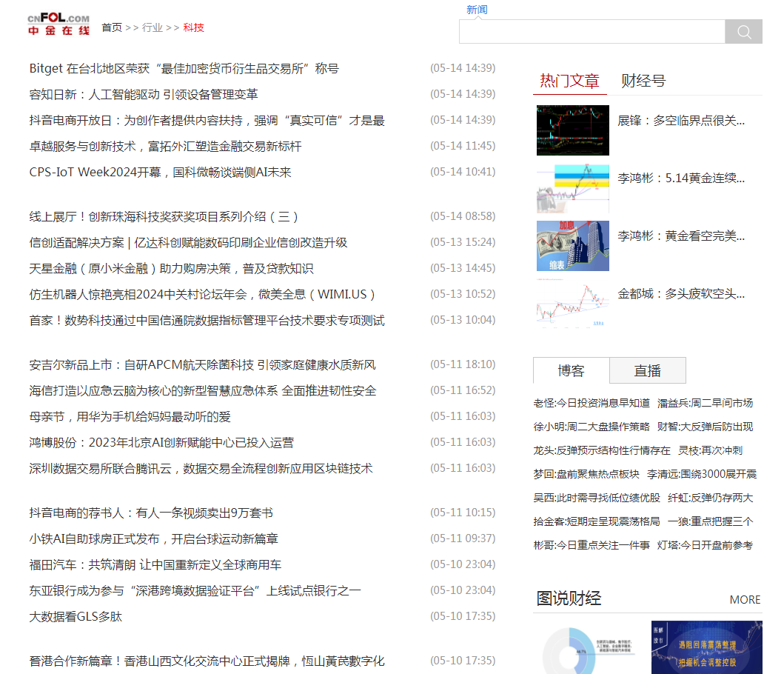Open 线上展厅！创新珠海科技奖 headline
Screen dimensions: 784x674
[164, 217]
